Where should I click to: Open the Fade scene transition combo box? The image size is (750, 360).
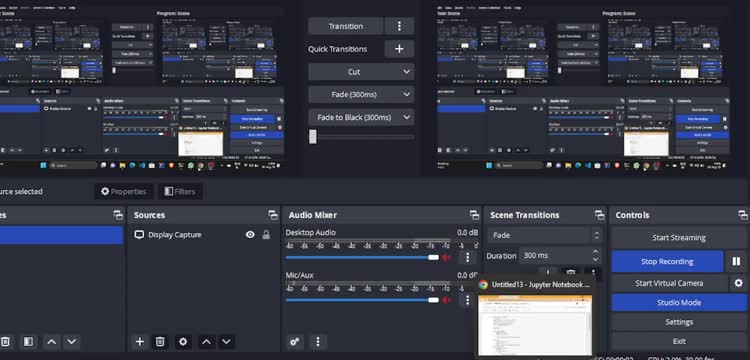point(545,235)
